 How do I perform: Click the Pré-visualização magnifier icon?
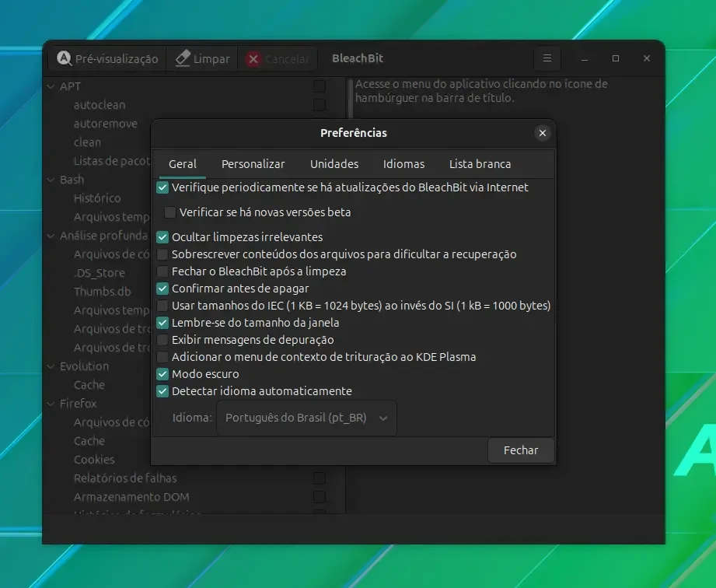pyautogui.click(x=64, y=58)
